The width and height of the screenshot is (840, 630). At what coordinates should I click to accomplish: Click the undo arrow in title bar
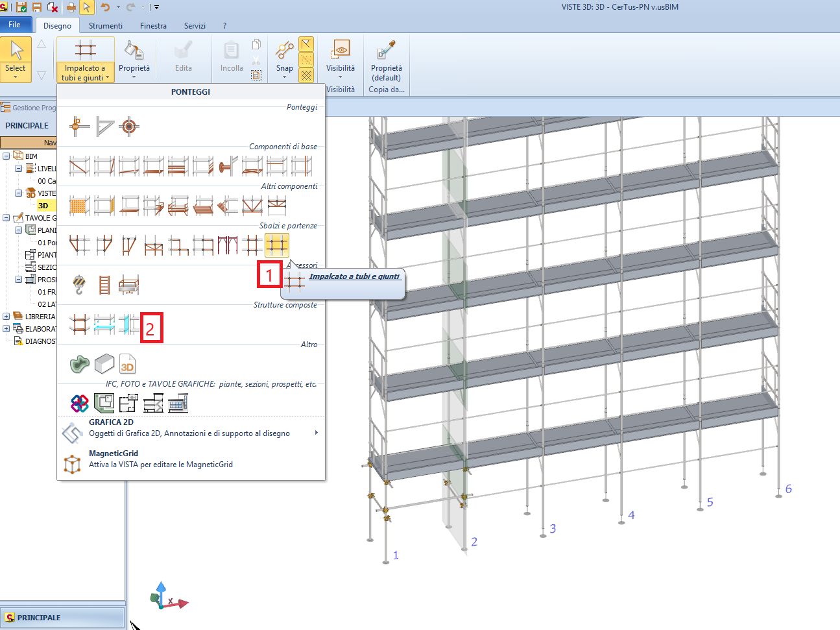tap(105, 7)
